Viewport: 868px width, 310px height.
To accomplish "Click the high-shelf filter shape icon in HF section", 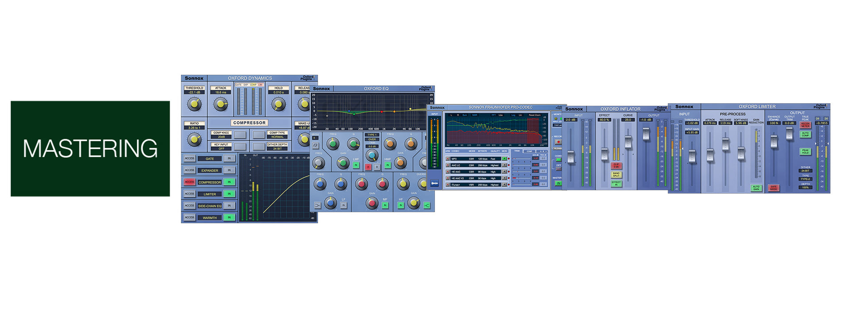I will click(426, 205).
